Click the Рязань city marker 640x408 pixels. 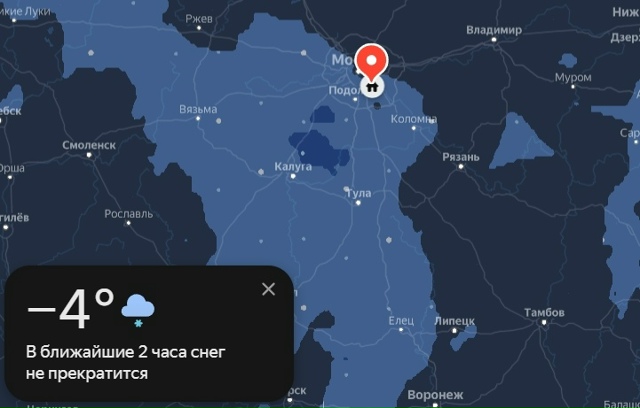461,166
